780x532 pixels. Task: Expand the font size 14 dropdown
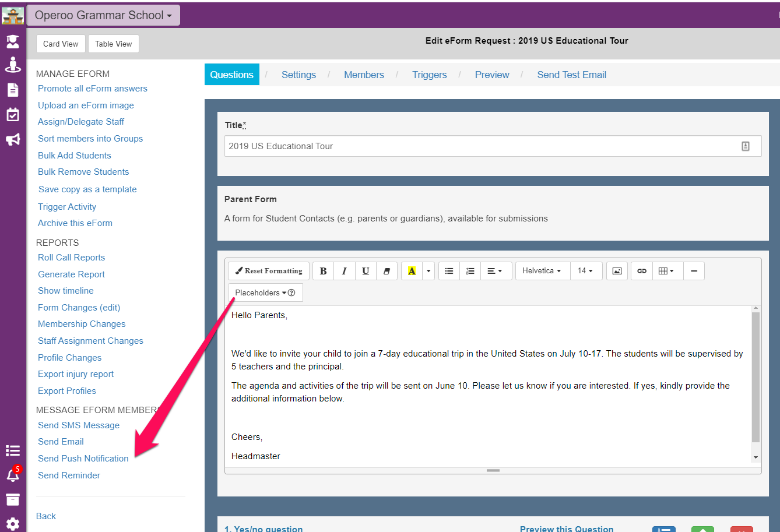coord(585,271)
